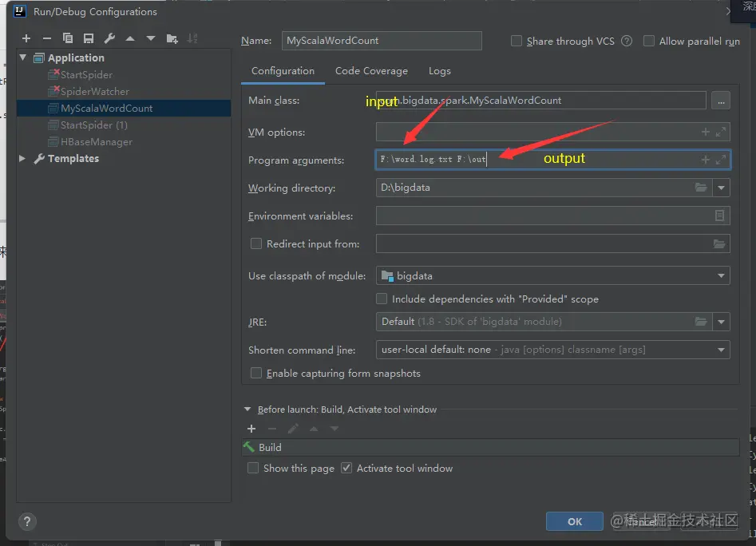
Task: Browse for Main class with ellipsis button
Action: coord(721,101)
